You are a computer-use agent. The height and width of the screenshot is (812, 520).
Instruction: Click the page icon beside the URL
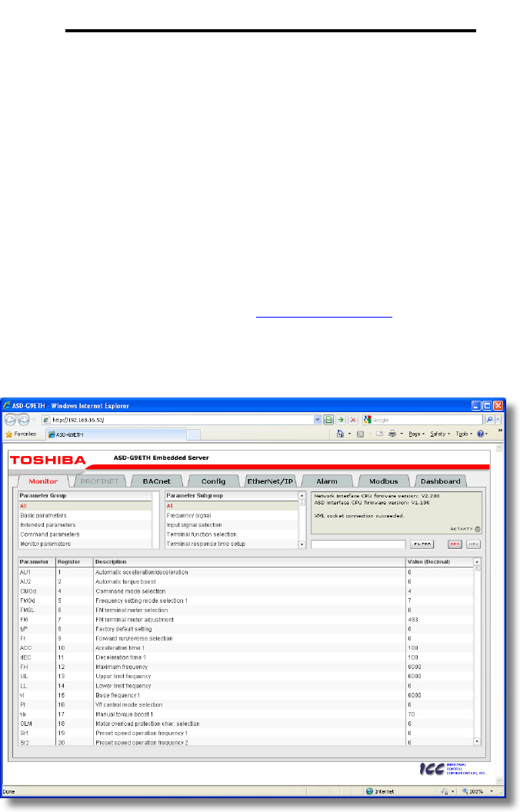tap(47, 420)
